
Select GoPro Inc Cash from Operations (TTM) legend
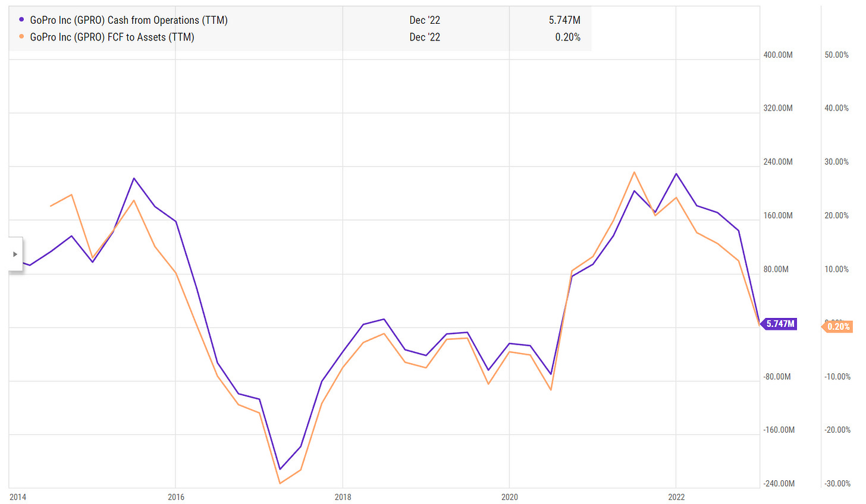[x=129, y=20]
